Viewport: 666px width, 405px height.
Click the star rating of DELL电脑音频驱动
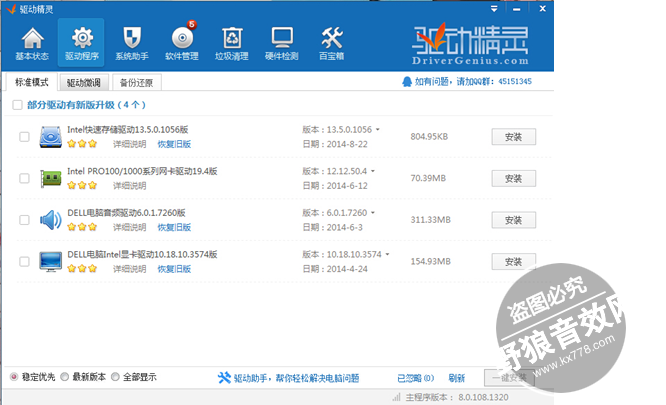click(82, 227)
